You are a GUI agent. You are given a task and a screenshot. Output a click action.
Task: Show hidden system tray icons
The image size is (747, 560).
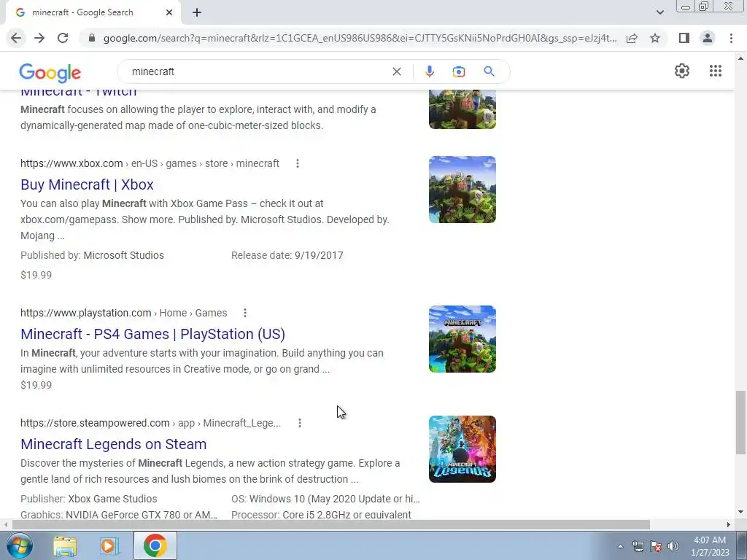[x=620, y=546]
